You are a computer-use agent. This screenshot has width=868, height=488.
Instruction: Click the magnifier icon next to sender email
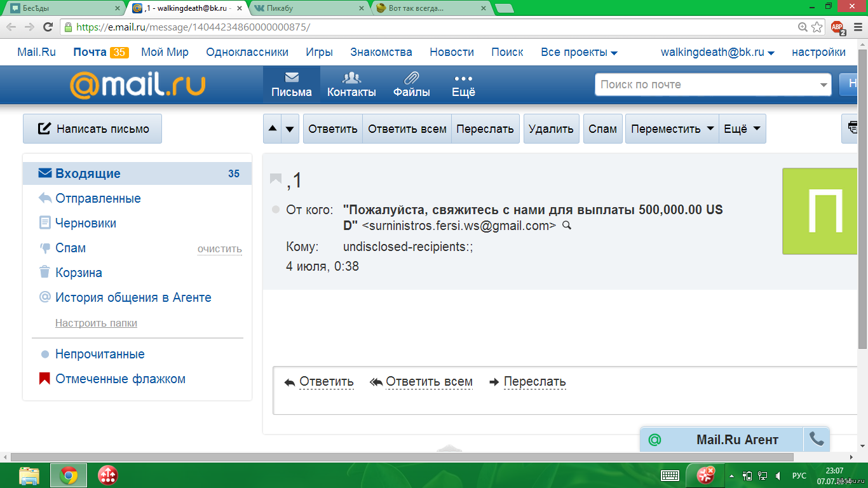[x=567, y=226]
